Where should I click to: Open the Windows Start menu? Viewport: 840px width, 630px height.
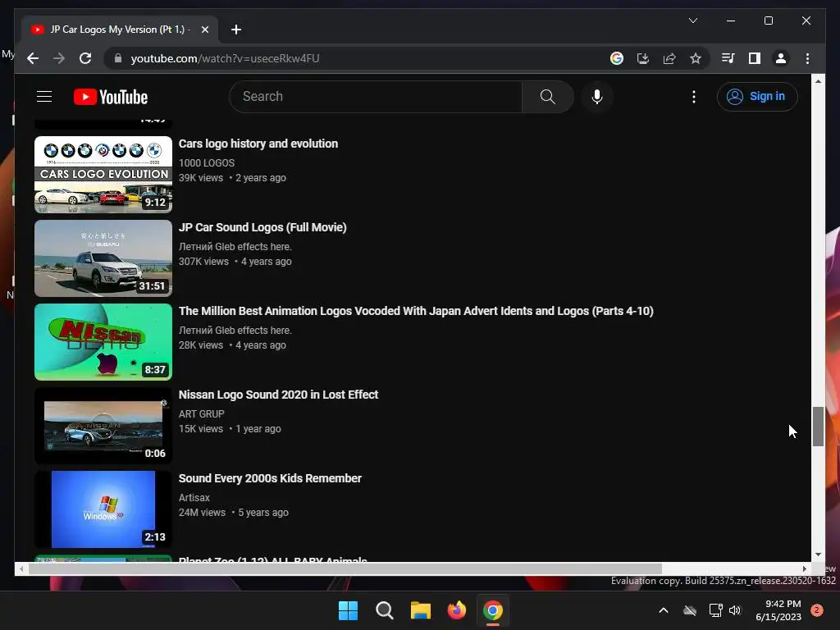click(348, 610)
